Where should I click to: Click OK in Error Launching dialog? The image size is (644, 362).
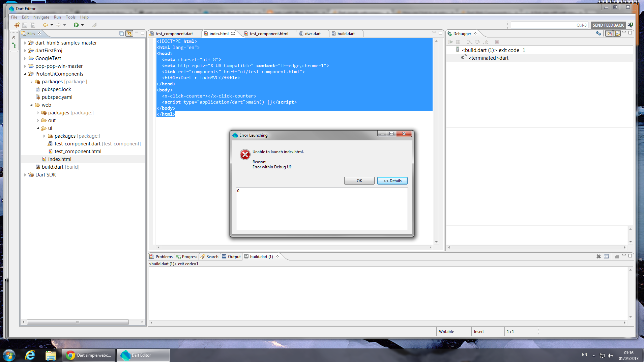coord(359,181)
